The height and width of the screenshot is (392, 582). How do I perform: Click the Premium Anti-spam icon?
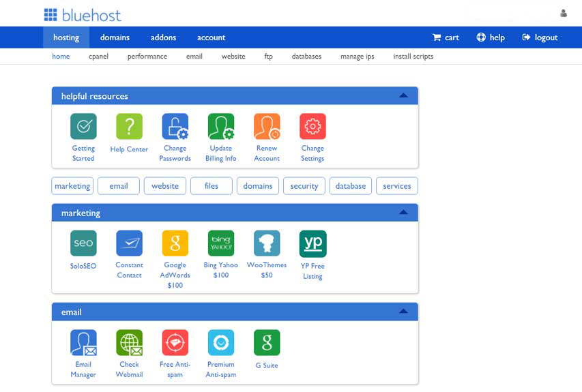pos(221,343)
